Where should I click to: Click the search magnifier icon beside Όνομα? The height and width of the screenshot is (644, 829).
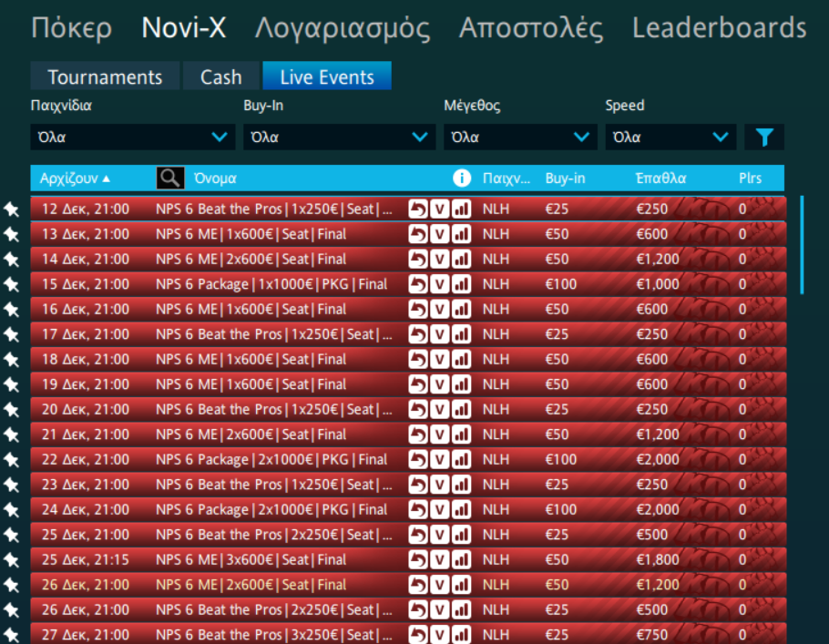tap(169, 178)
